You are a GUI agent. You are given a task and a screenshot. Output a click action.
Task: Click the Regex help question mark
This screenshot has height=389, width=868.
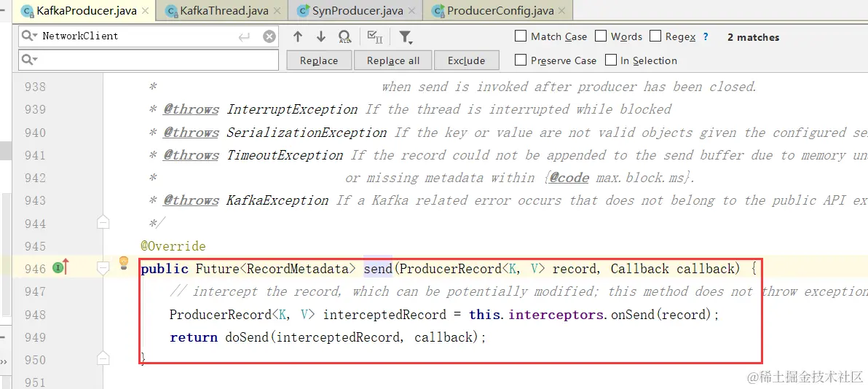(x=706, y=36)
